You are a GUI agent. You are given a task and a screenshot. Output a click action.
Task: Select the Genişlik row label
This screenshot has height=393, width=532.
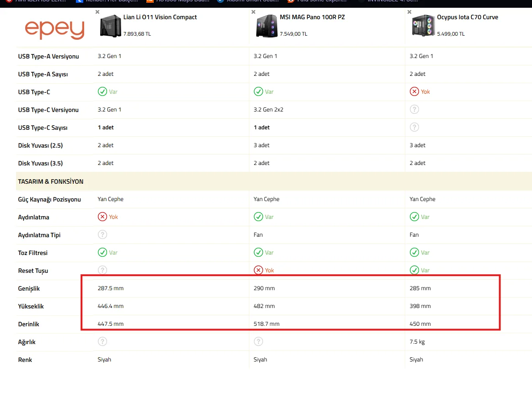coord(29,288)
